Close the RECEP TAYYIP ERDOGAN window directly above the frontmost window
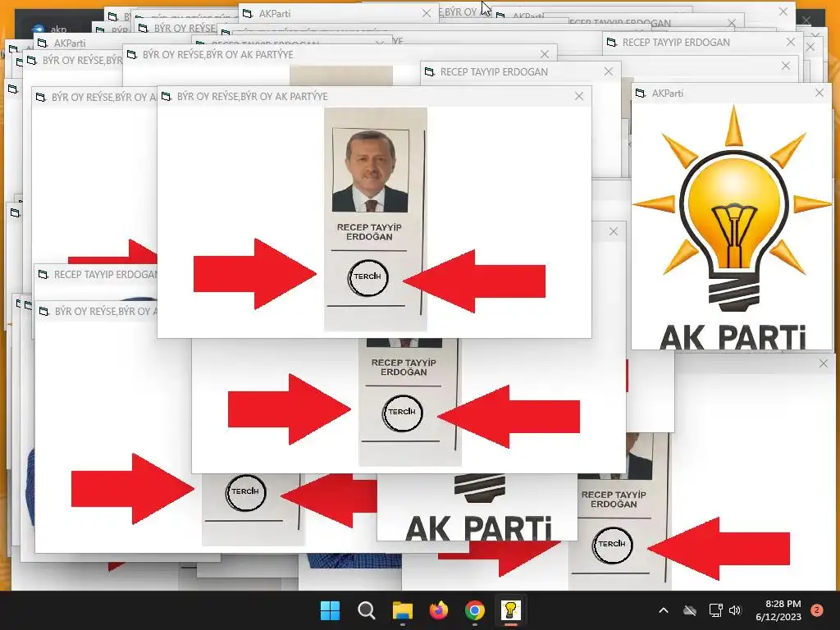This screenshot has height=630, width=840. pyautogui.click(x=608, y=72)
